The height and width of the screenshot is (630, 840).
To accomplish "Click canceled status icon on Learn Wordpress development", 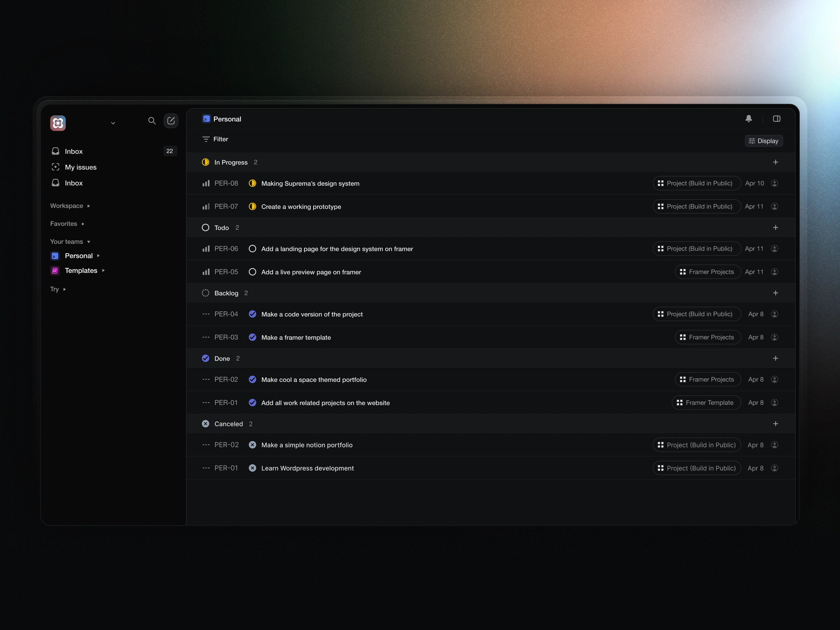I will point(252,468).
